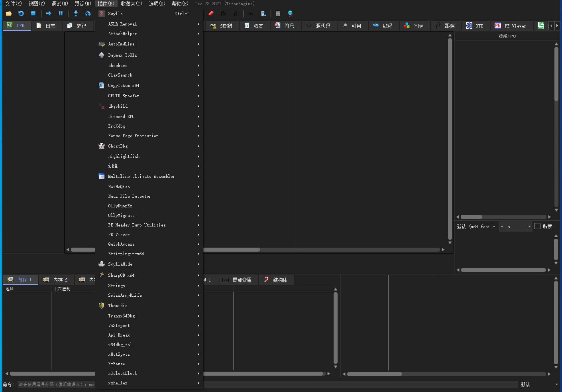
Task: Click the command input field
Action: point(56,384)
